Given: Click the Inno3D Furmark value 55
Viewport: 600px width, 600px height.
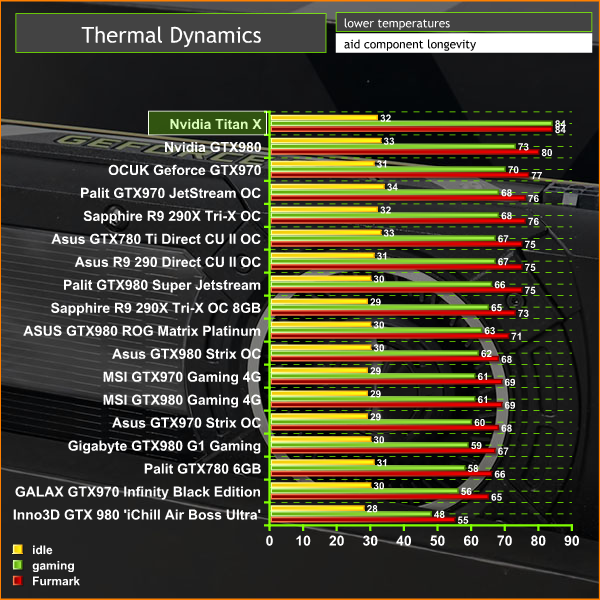Looking at the screenshot, I should pos(463,520).
